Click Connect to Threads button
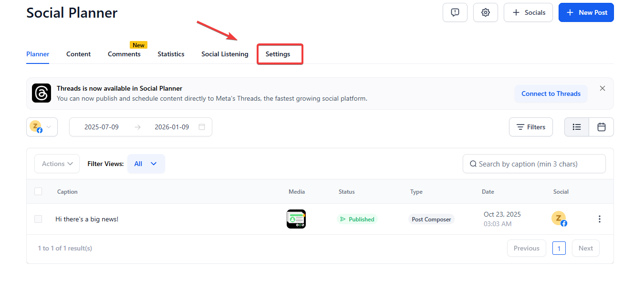The height and width of the screenshot is (292, 644). tap(551, 94)
